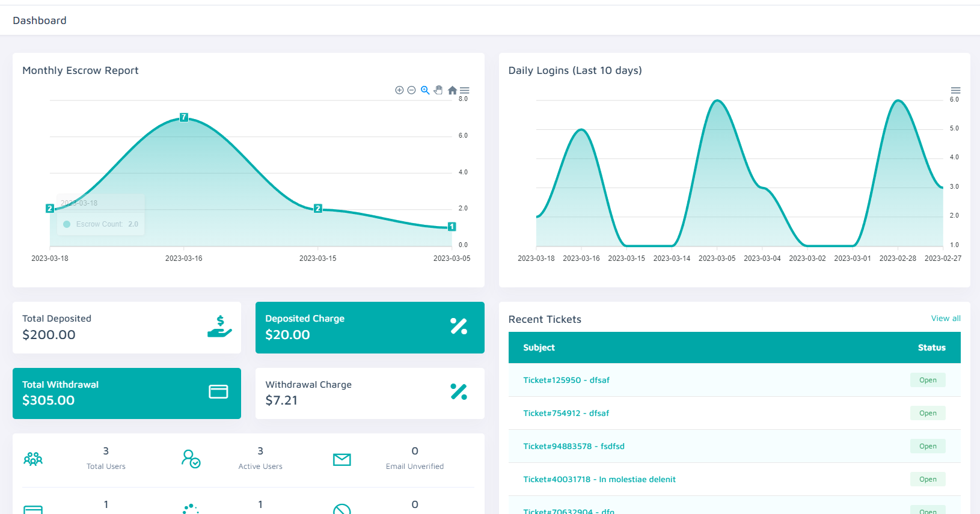Image resolution: width=980 pixels, height=514 pixels.
Task: Open Ticket#40031718 - In molestiae delenit
Action: click(x=599, y=480)
